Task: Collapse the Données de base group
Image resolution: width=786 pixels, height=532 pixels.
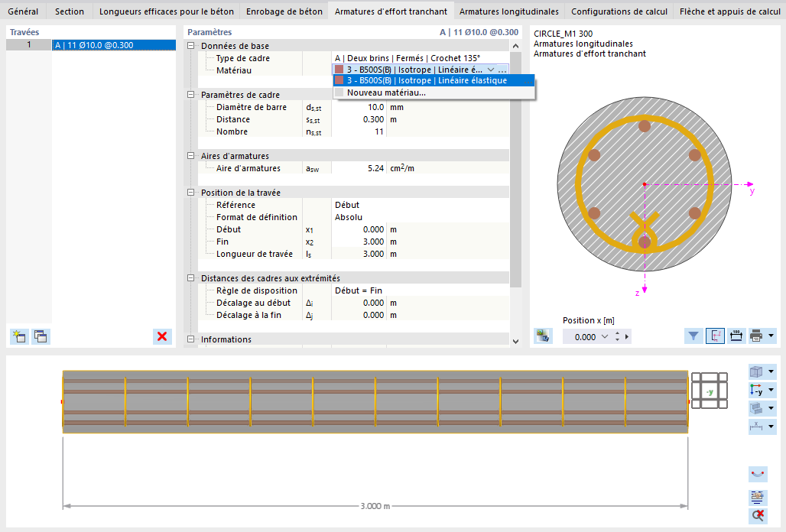Action: [191, 46]
